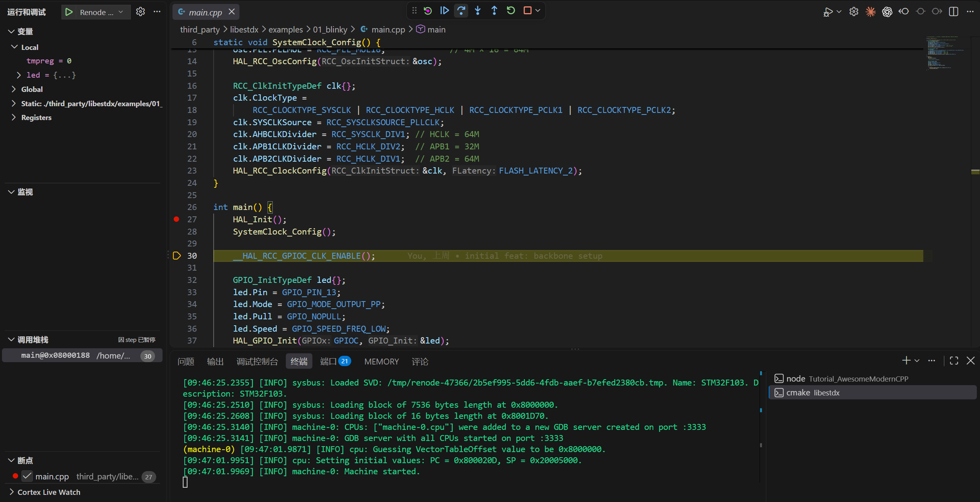The width and height of the screenshot is (980, 502).
Task: Open the 端口 ports tab
Action: tap(335, 361)
